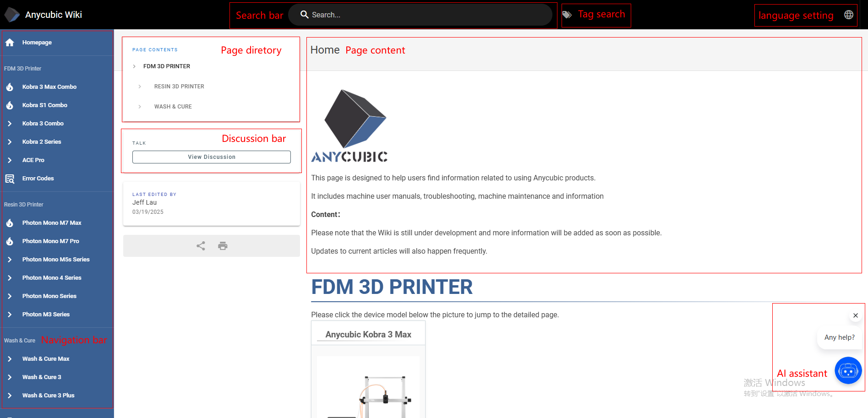
Task: Click the FDM 3D PRINTER heading
Action: point(392,287)
